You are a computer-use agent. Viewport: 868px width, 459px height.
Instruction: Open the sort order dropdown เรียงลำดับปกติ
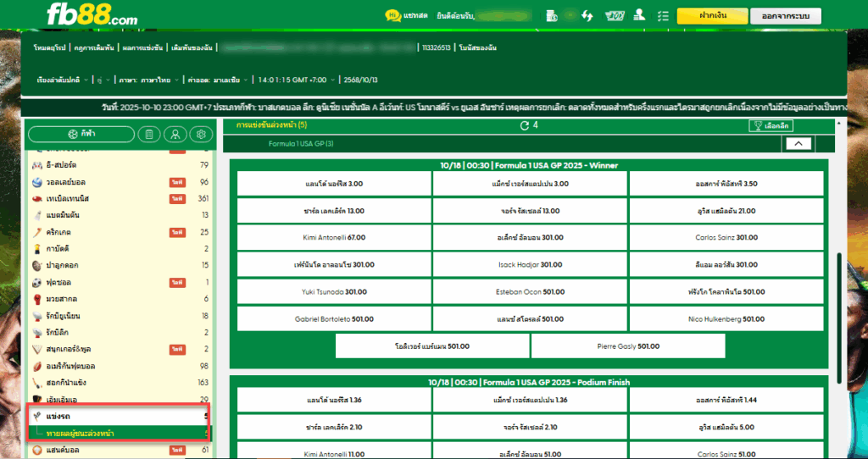[63, 80]
